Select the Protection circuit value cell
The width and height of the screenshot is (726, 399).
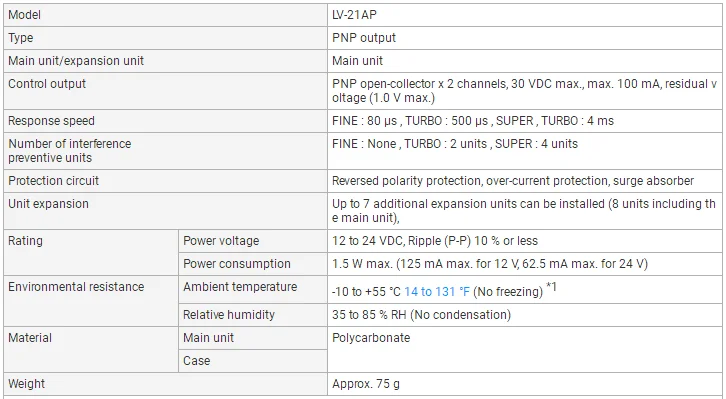click(x=525, y=181)
